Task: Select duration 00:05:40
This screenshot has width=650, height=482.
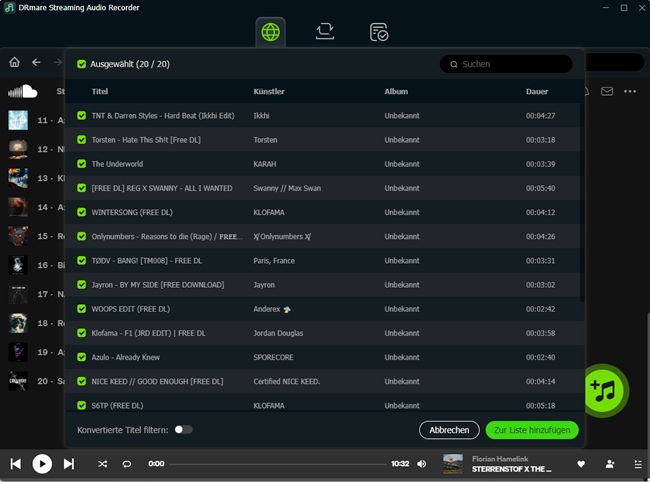Action: (x=540, y=188)
